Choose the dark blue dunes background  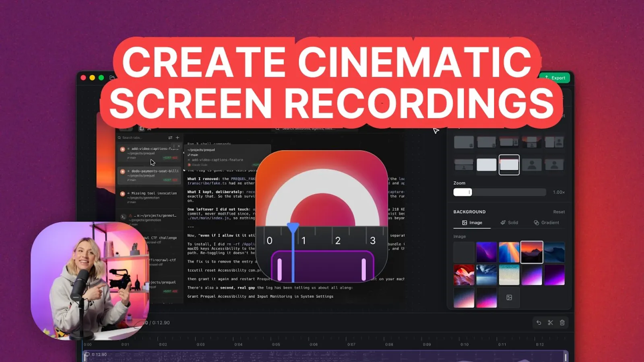(554, 252)
